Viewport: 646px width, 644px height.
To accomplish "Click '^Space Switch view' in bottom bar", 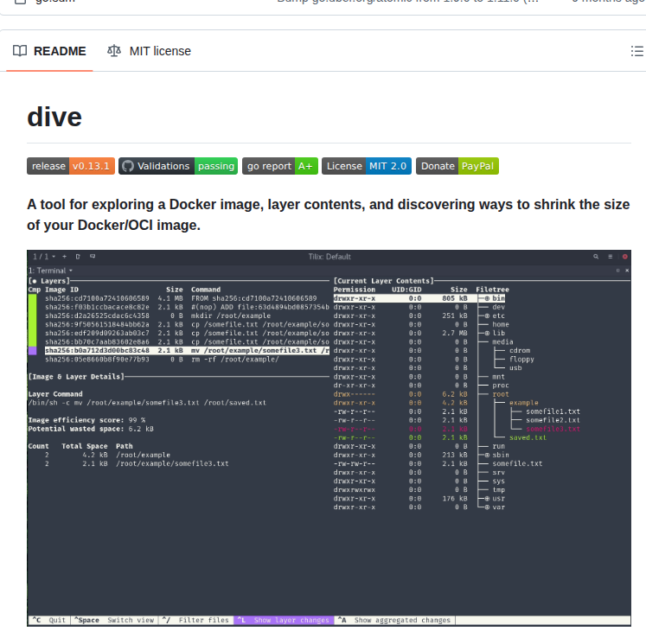I will (x=114, y=620).
